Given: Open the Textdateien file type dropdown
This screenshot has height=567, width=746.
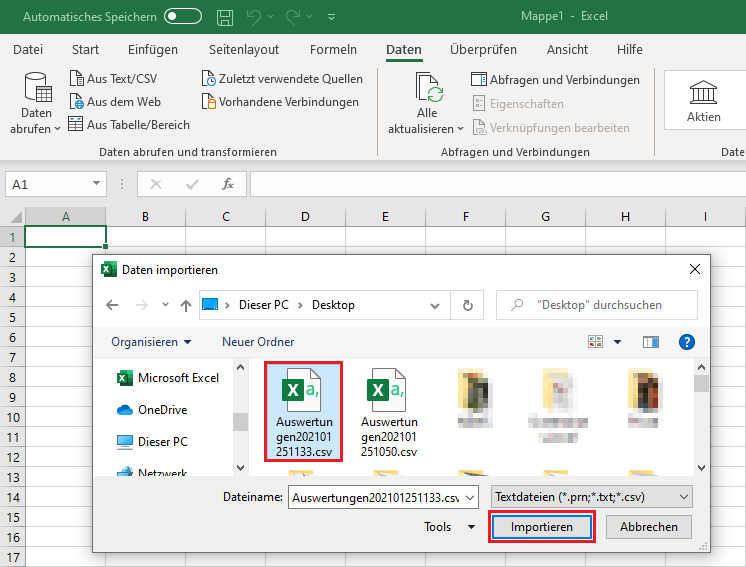Looking at the screenshot, I should point(591,497).
